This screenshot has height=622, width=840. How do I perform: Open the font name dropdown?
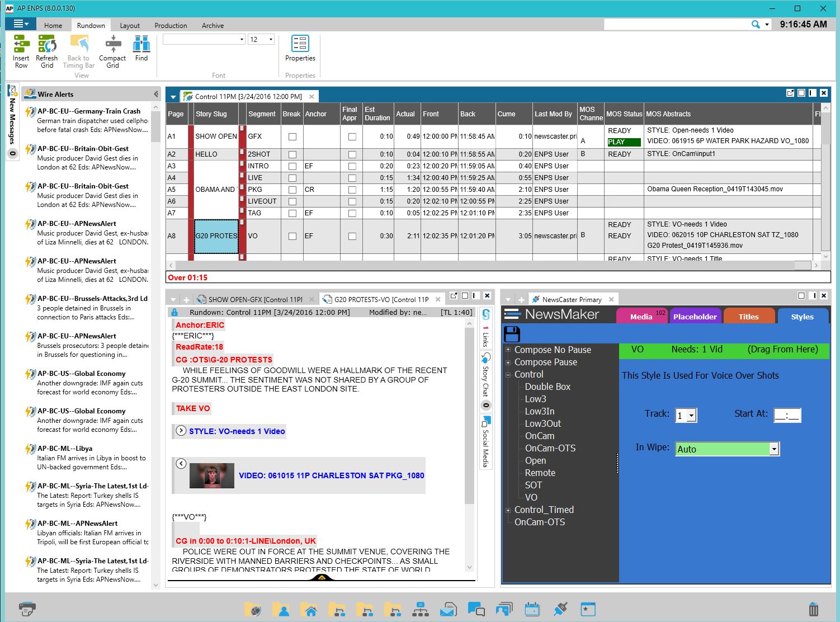point(242,39)
